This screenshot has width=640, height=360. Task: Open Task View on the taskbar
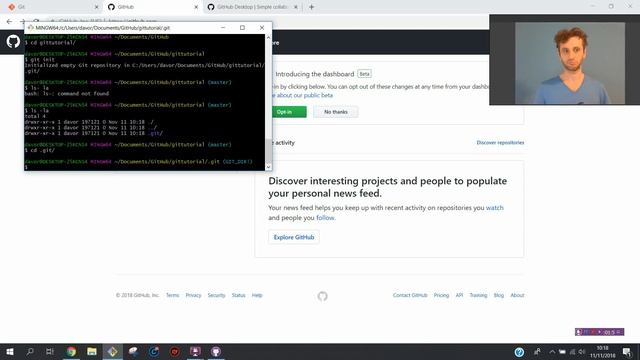click(50, 351)
